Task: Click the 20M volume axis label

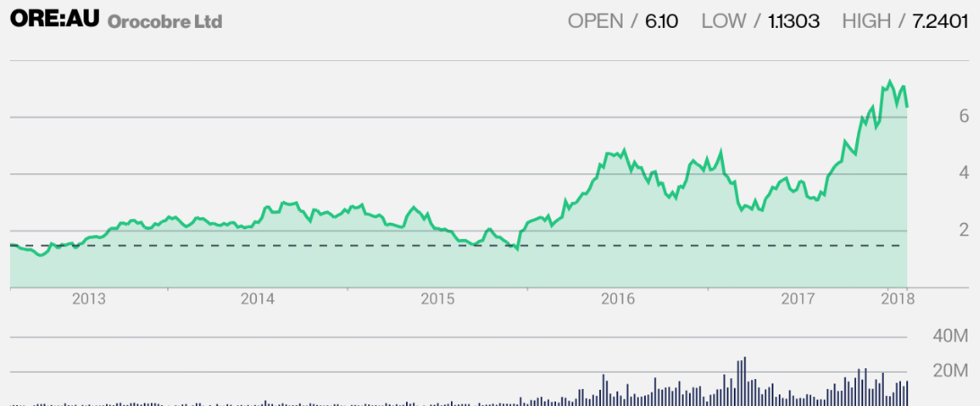Action: 950,371
